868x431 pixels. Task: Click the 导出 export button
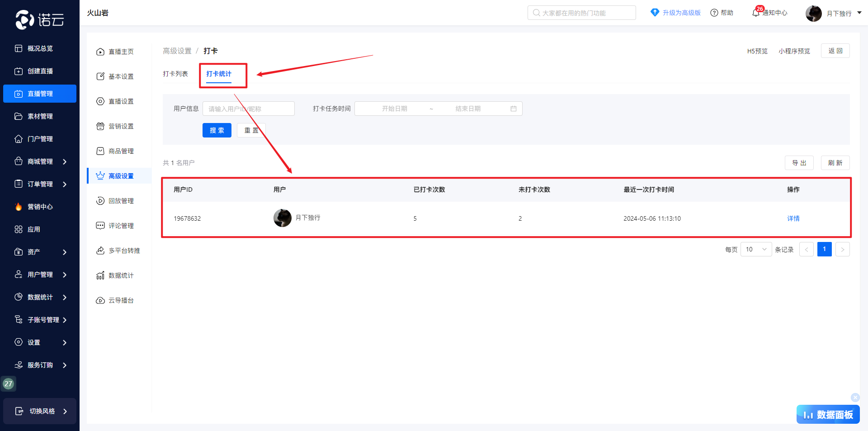pyautogui.click(x=799, y=163)
